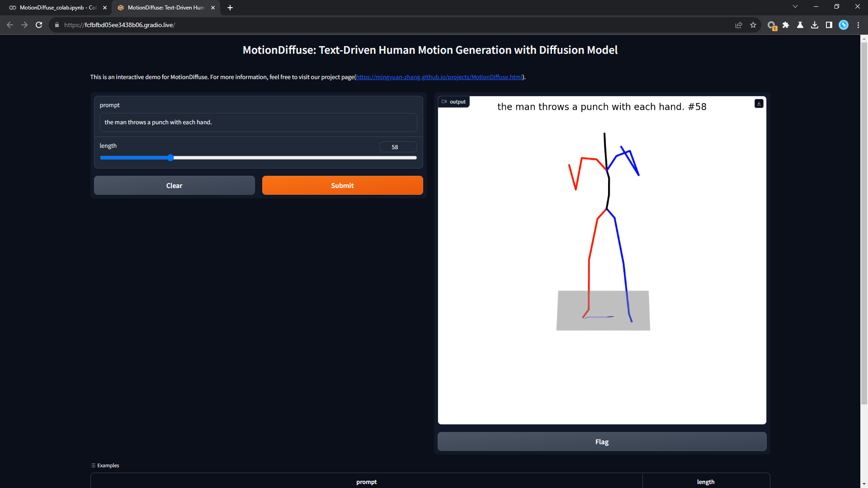Reload the page with refresh icon
This screenshot has height=488, width=868.
(x=39, y=25)
